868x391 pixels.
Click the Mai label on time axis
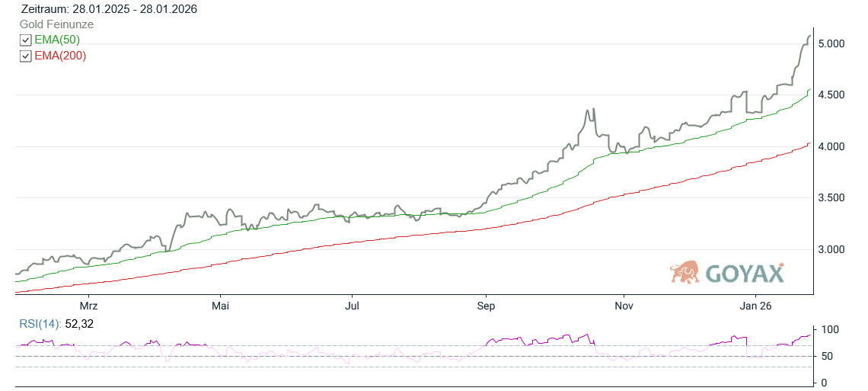pos(221,306)
